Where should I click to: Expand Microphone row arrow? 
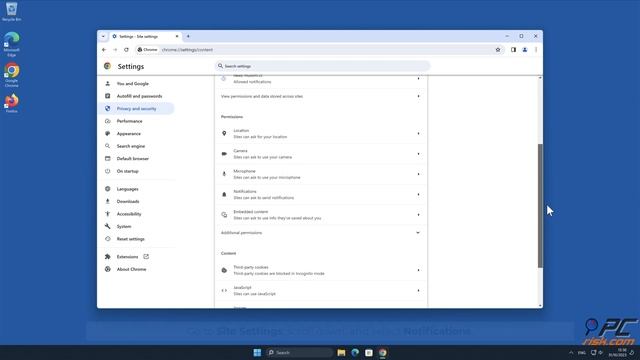418,174
